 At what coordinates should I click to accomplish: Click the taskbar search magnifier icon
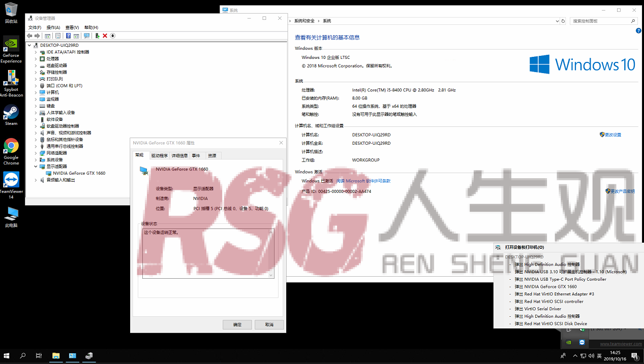click(x=23, y=356)
